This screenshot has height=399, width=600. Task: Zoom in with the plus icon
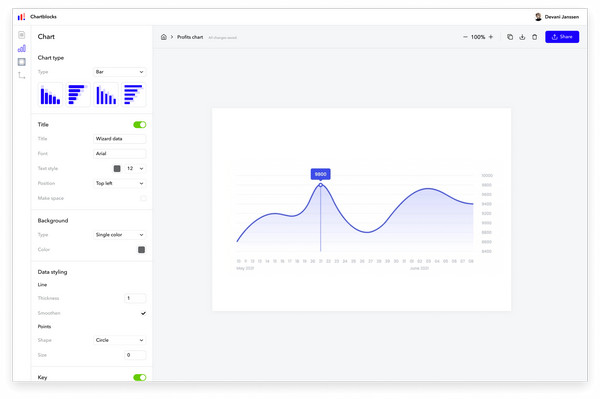[491, 37]
